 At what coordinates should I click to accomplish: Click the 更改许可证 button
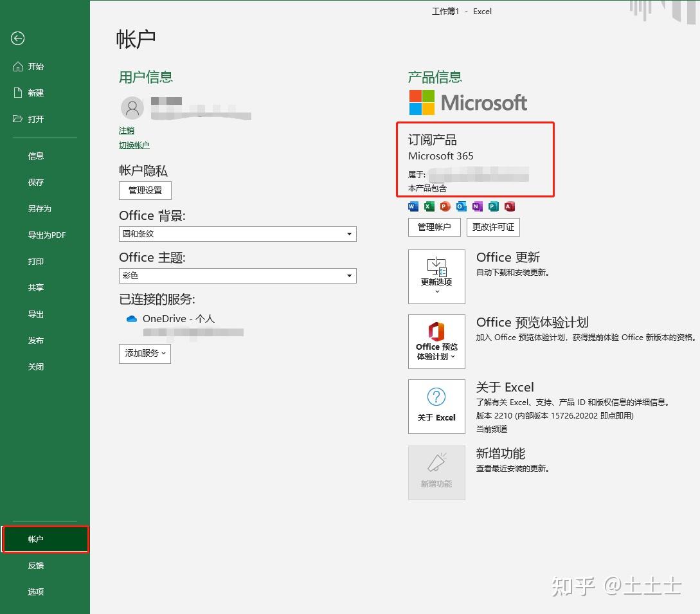[493, 228]
